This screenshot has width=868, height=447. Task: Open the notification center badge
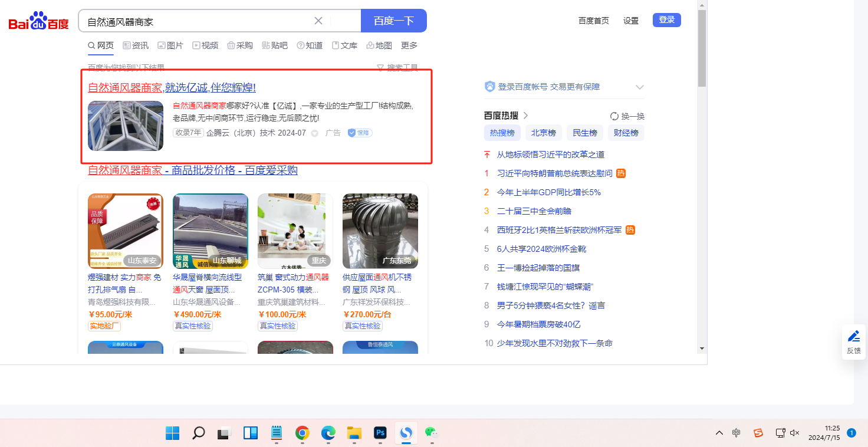[851, 433]
